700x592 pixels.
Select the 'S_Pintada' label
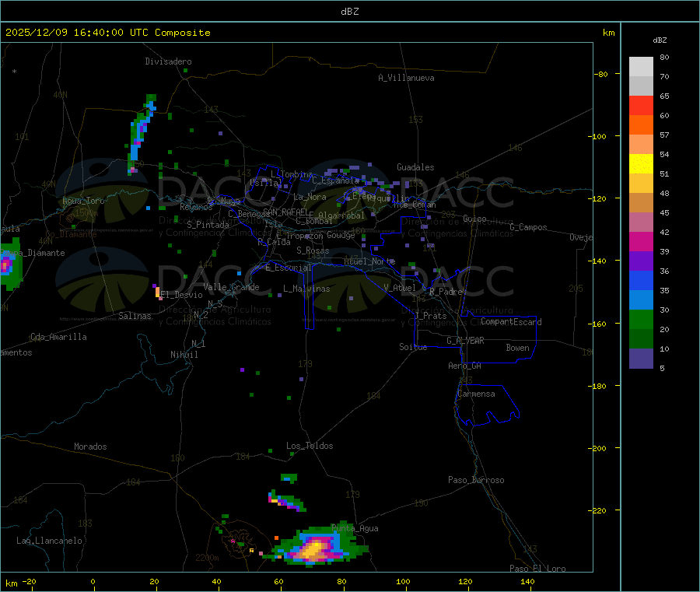click(208, 225)
